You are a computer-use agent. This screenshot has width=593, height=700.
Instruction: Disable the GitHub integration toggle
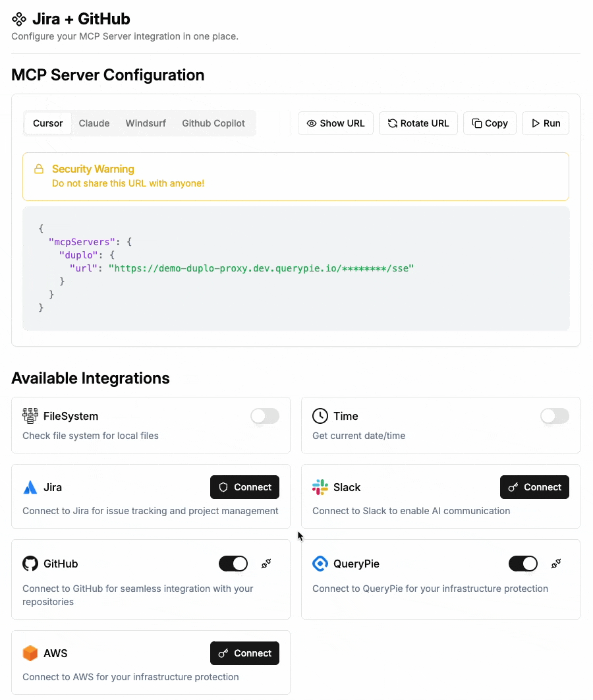[233, 564]
